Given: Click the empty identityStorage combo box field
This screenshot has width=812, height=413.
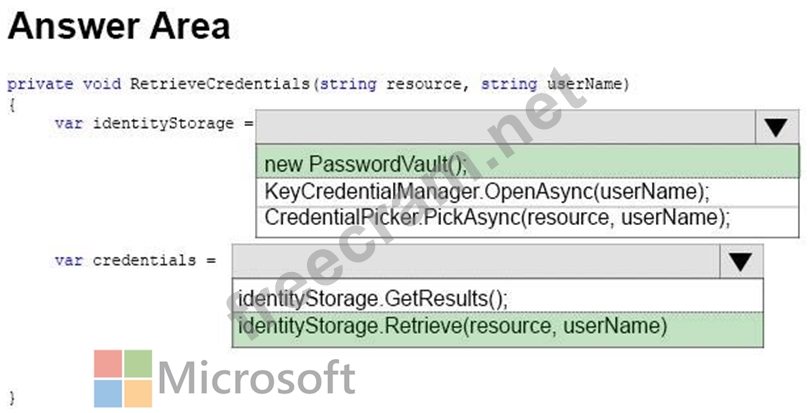Looking at the screenshot, I should pyautogui.click(x=505, y=127).
